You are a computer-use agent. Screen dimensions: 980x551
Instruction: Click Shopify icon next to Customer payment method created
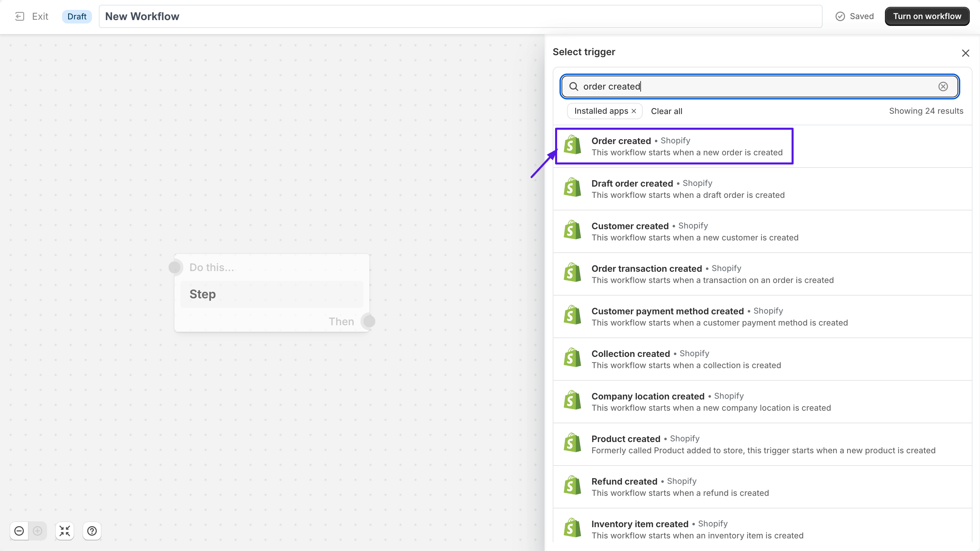pos(572,315)
